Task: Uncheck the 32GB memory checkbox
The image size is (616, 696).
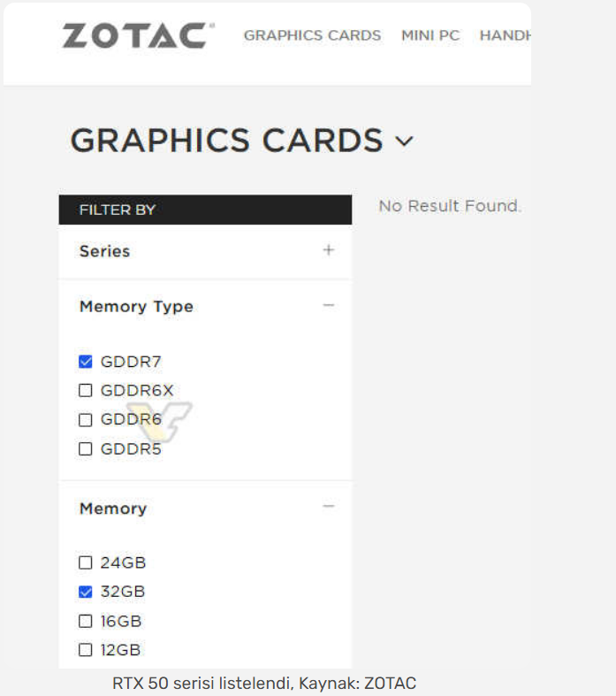Action: pyautogui.click(x=86, y=592)
